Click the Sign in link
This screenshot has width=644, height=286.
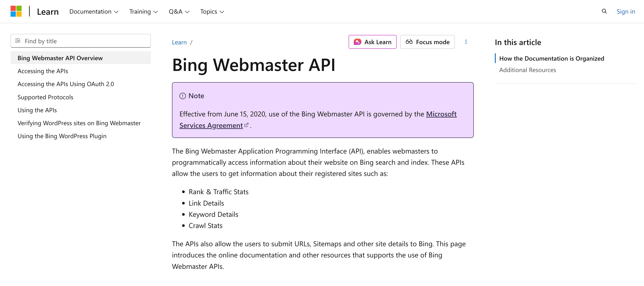point(626,11)
